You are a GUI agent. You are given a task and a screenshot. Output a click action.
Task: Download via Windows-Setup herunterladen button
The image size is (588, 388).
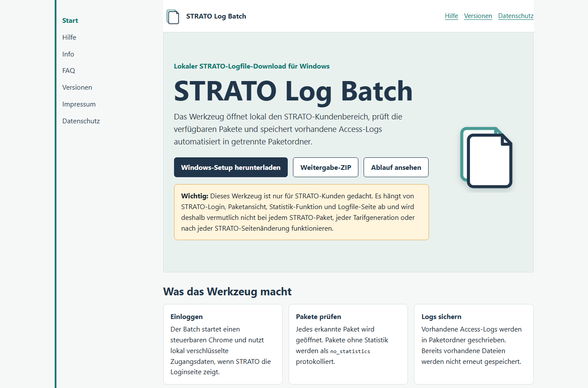(x=231, y=167)
